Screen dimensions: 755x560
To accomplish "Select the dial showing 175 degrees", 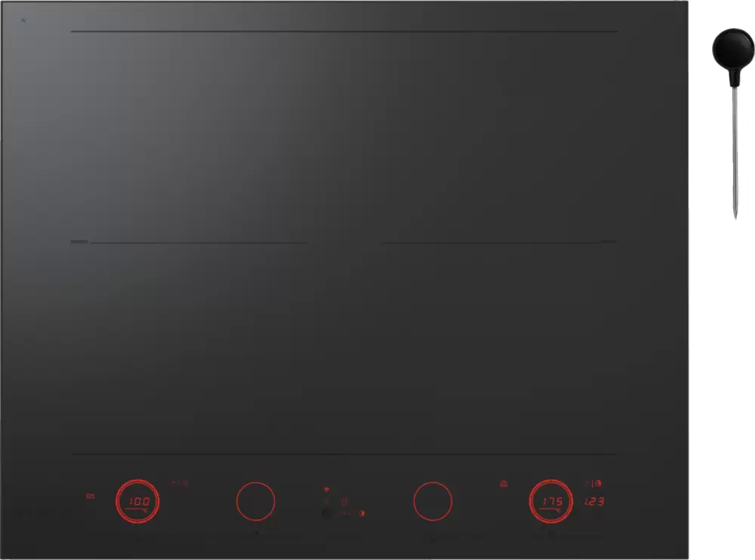I will 551,501.
